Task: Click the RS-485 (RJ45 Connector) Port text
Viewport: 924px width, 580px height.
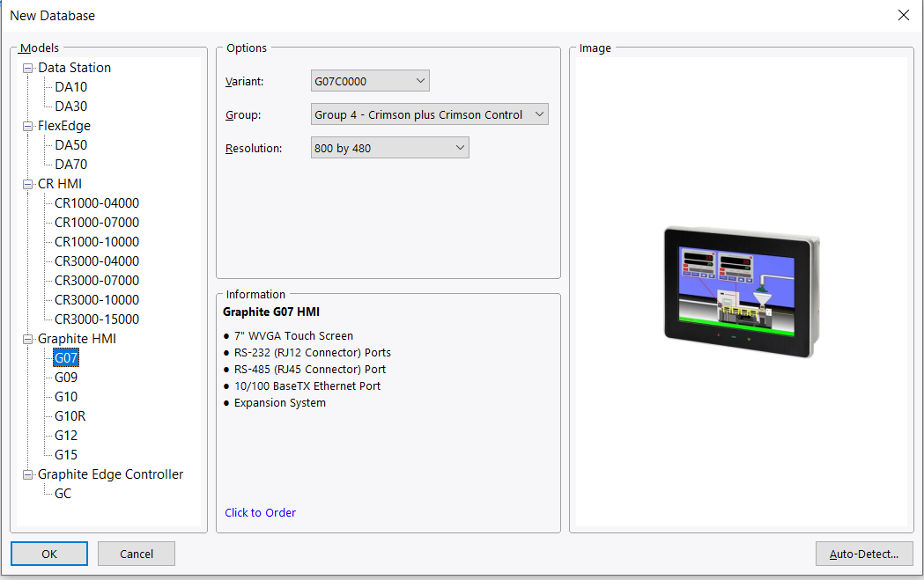Action: pyautogui.click(x=310, y=369)
